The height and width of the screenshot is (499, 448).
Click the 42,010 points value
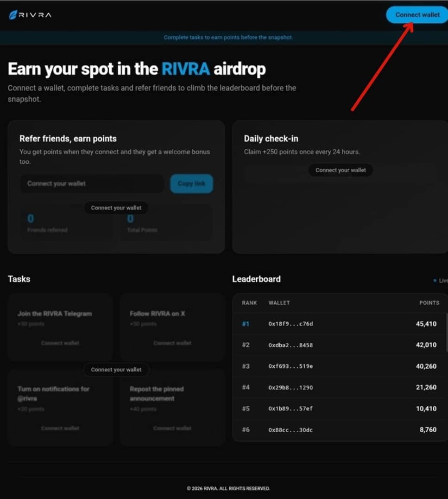pyautogui.click(x=426, y=345)
